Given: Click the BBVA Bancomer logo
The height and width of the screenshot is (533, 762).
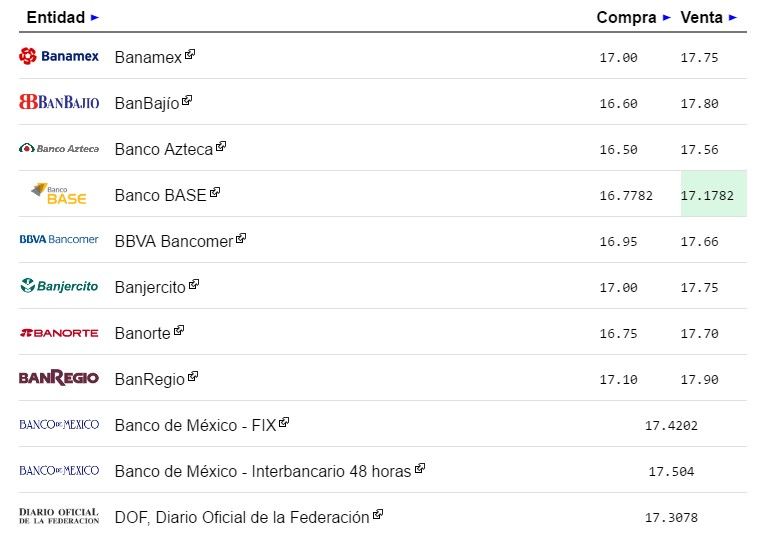Looking at the screenshot, I should [x=59, y=240].
